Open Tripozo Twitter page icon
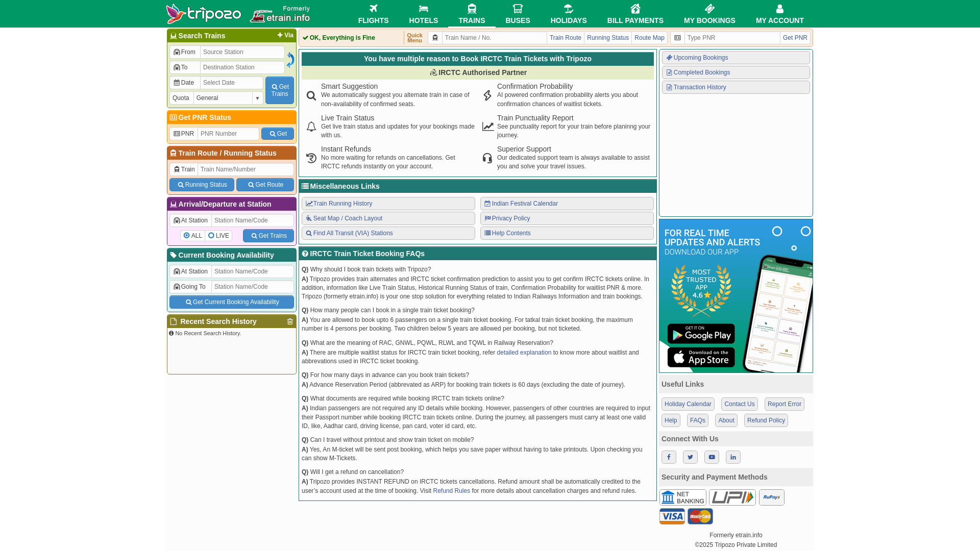Screen dimensions: 980x551 (690, 457)
